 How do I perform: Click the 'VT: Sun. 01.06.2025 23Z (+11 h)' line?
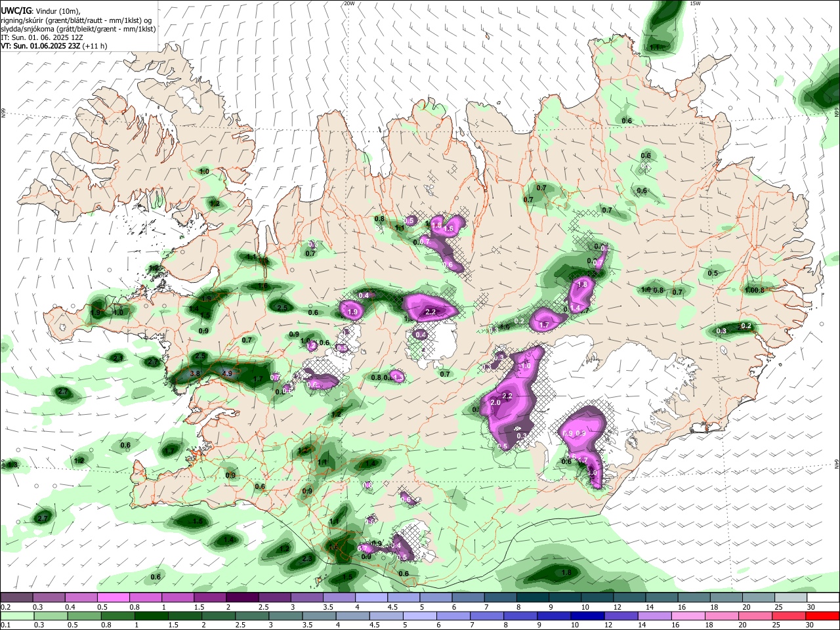54,46
